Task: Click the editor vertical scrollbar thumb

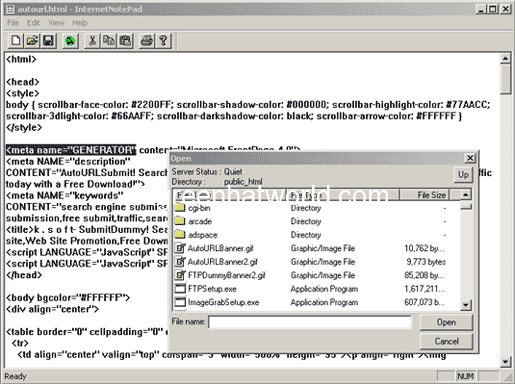Action: 505,79
